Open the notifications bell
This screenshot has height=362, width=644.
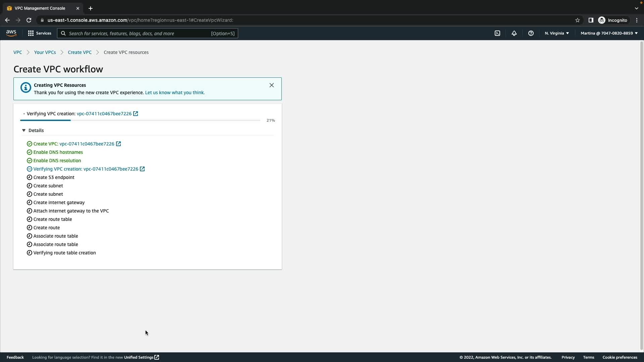coord(514,33)
